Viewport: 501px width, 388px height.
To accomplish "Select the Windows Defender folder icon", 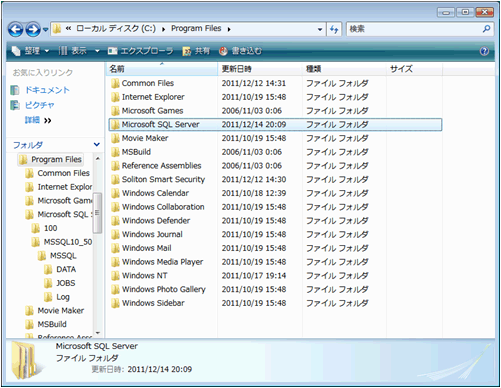I will point(115,221).
